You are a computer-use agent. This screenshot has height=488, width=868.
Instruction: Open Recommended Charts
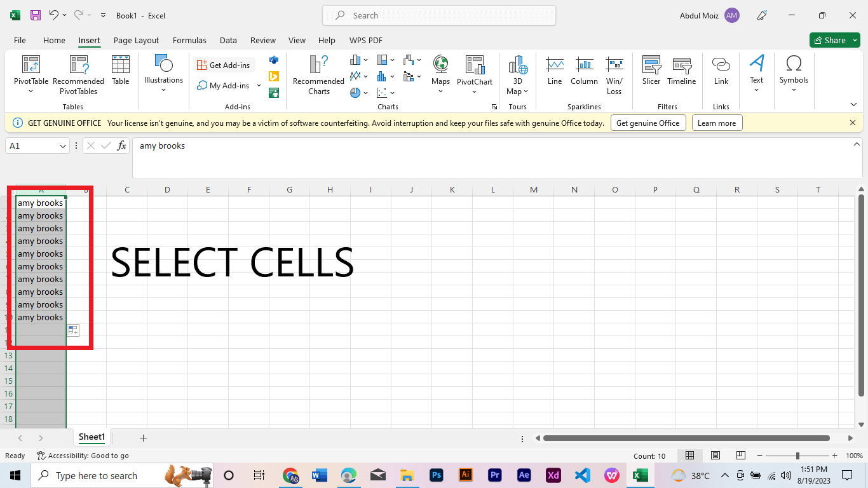[318, 75]
